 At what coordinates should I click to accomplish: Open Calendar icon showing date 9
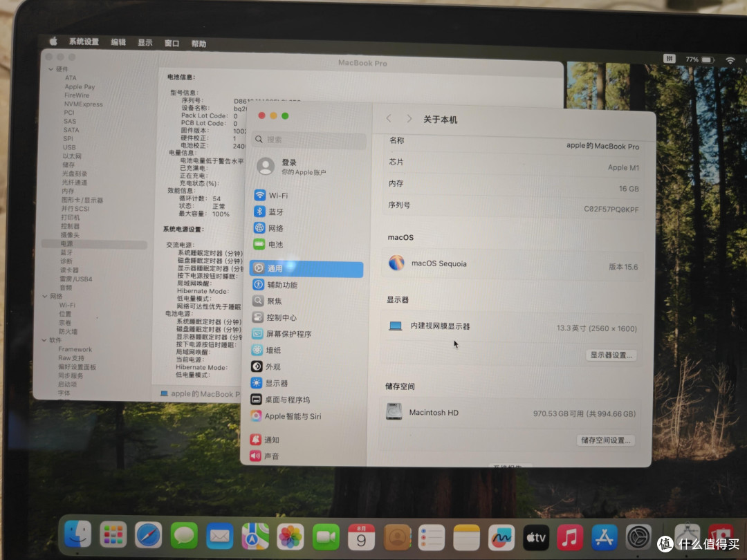[x=362, y=538]
